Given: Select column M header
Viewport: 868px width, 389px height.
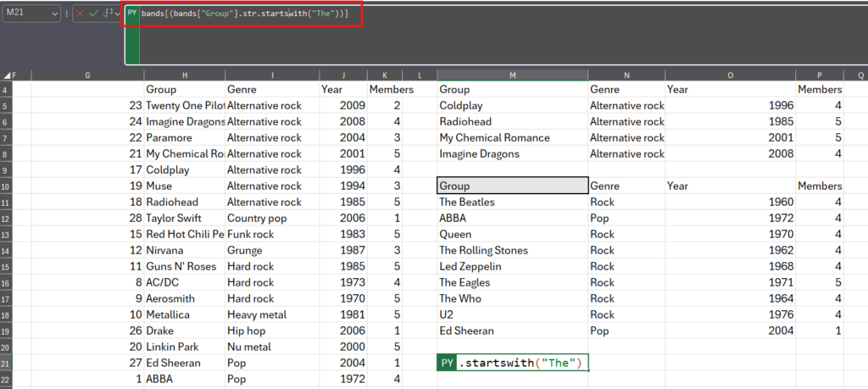Looking at the screenshot, I should point(513,75).
